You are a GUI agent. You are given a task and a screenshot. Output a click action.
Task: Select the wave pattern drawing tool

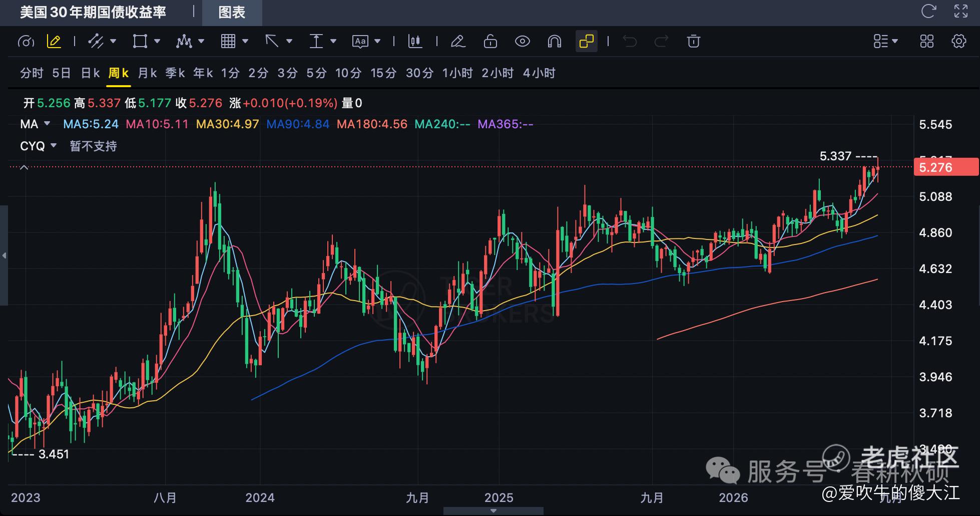click(x=184, y=42)
